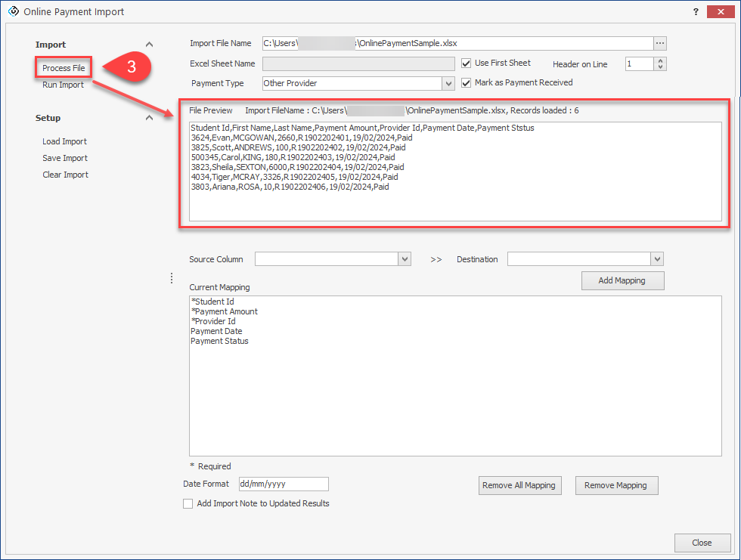Click the Date Format input field
Image resolution: width=741 pixels, height=560 pixels.
[x=283, y=484]
